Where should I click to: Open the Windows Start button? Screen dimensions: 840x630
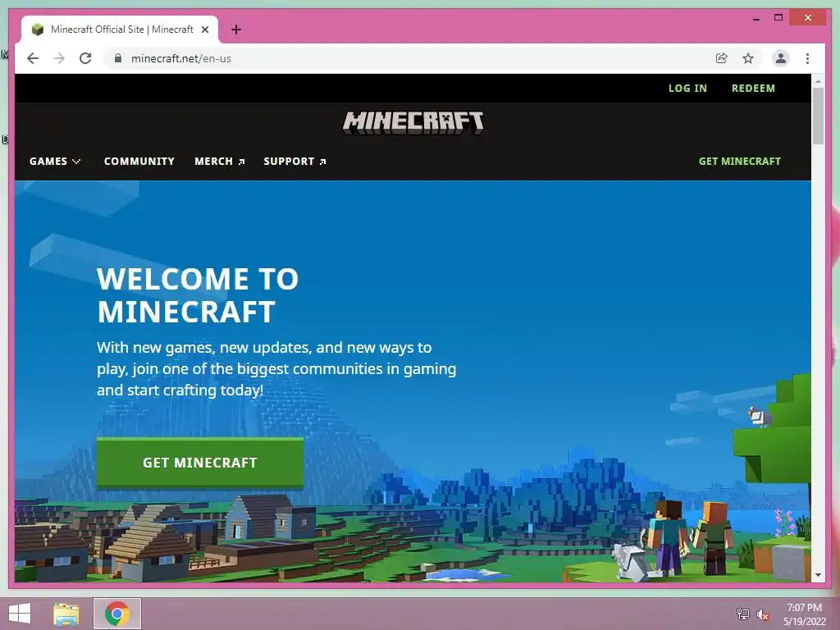(x=20, y=614)
